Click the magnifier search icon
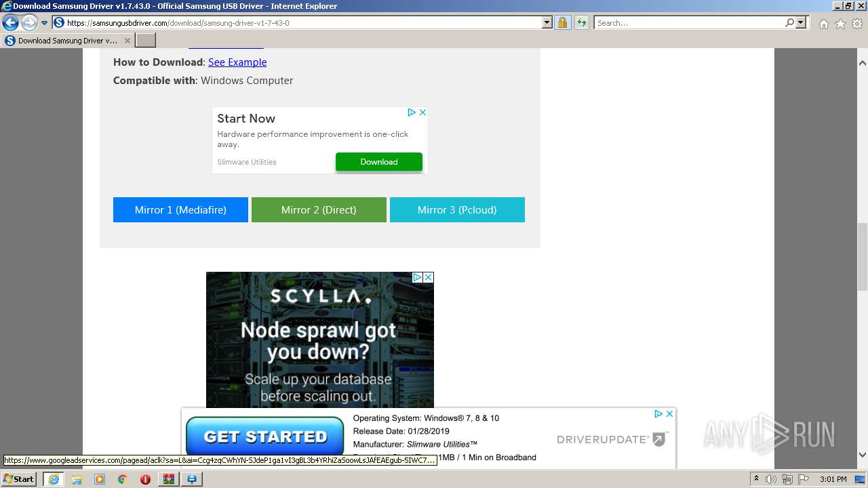Screen dimensions: 868x488 pyautogui.click(x=789, y=23)
